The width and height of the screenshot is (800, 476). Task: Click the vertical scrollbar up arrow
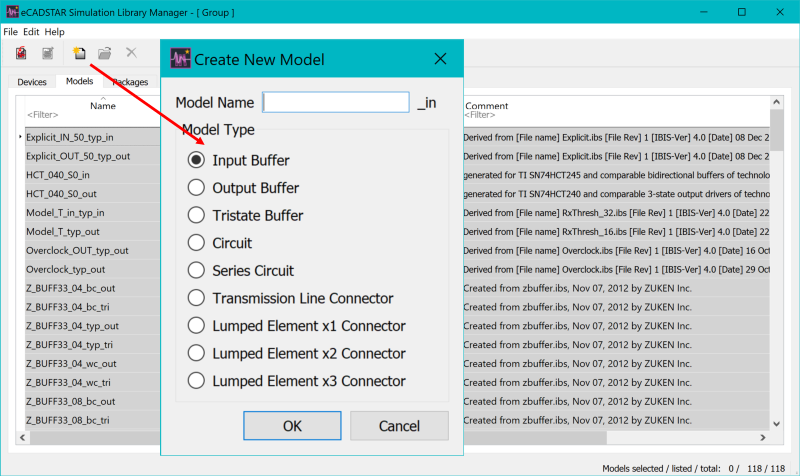coord(777,102)
